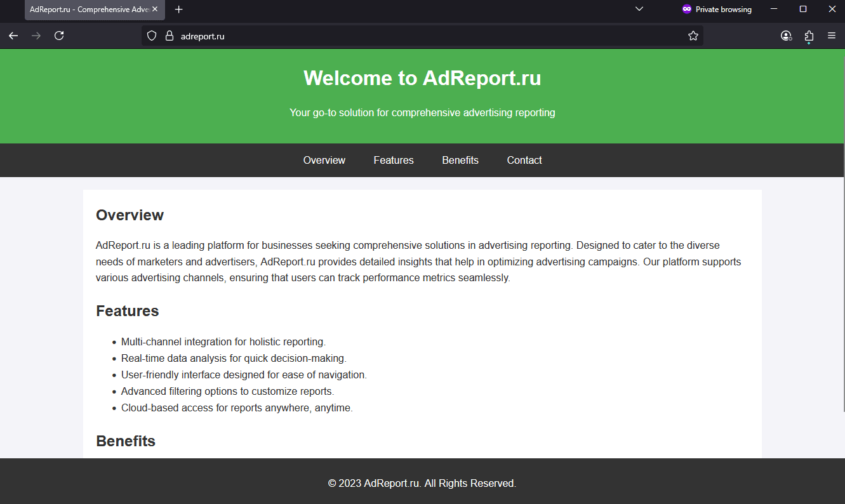Click the Private browsing indicator
This screenshot has width=845, height=504.
(x=717, y=10)
